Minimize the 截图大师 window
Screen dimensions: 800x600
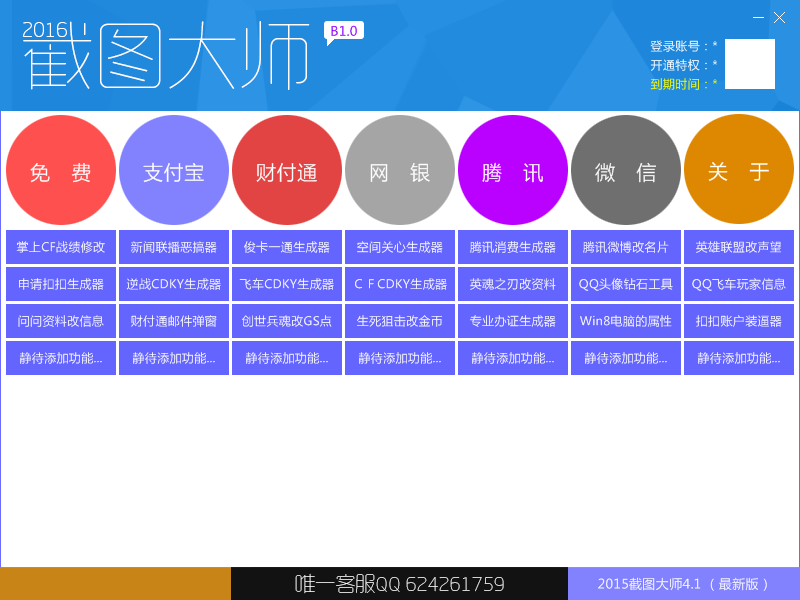[758, 18]
